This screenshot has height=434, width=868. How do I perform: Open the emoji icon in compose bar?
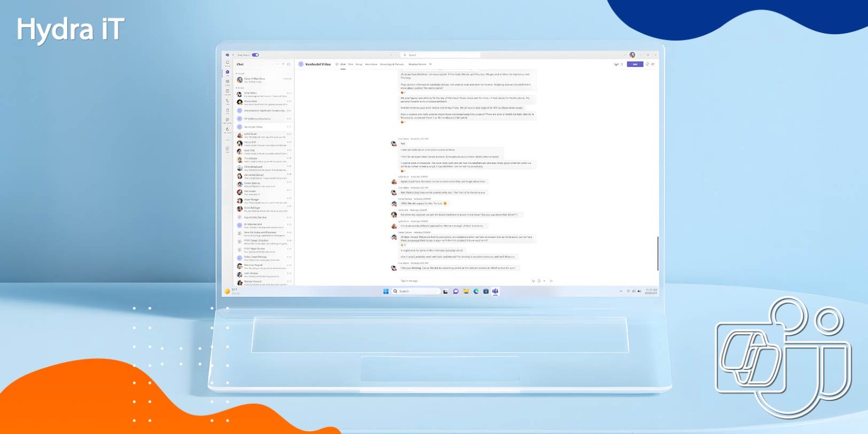(x=539, y=281)
